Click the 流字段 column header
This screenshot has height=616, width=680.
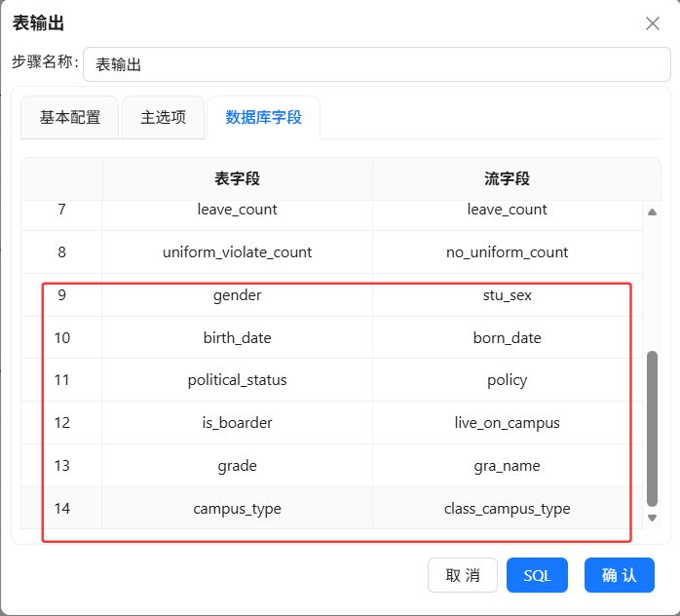pyautogui.click(x=507, y=178)
